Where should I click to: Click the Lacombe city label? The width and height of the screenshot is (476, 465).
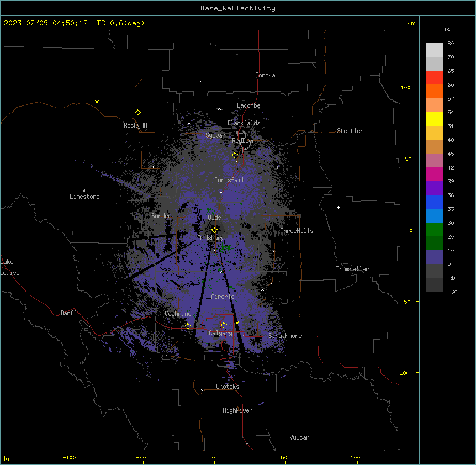coord(248,105)
